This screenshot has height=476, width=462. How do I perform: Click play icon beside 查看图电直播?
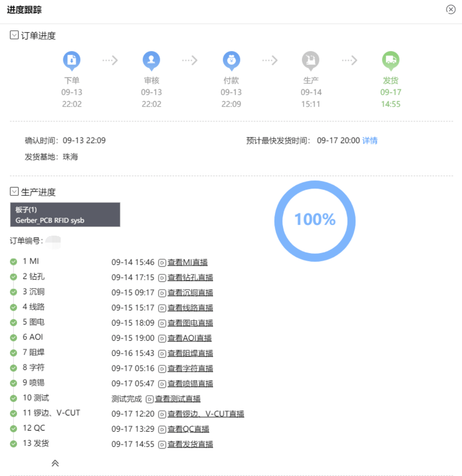[x=162, y=323]
